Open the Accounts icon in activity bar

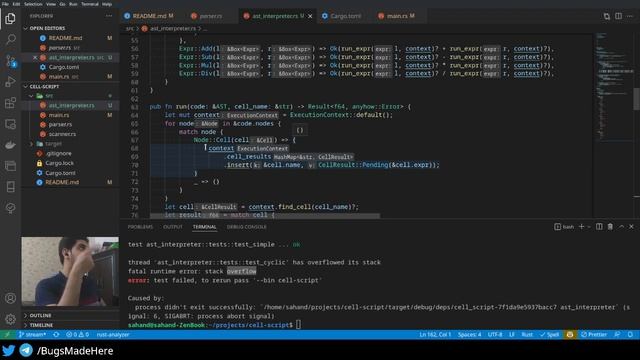click(10, 298)
